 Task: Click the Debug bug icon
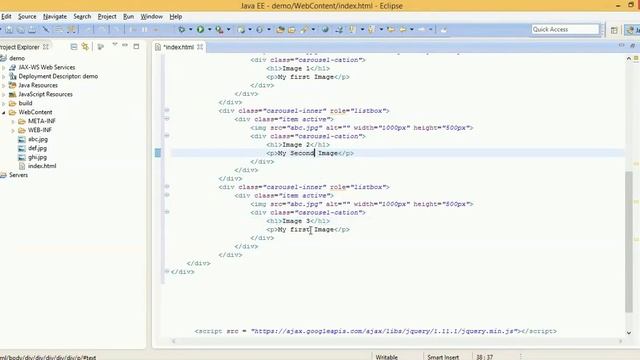pos(181,29)
